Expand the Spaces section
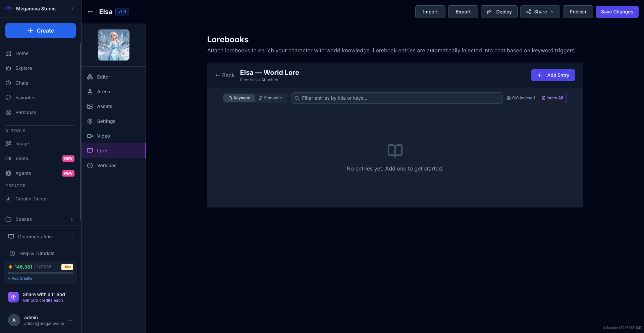 [72, 219]
